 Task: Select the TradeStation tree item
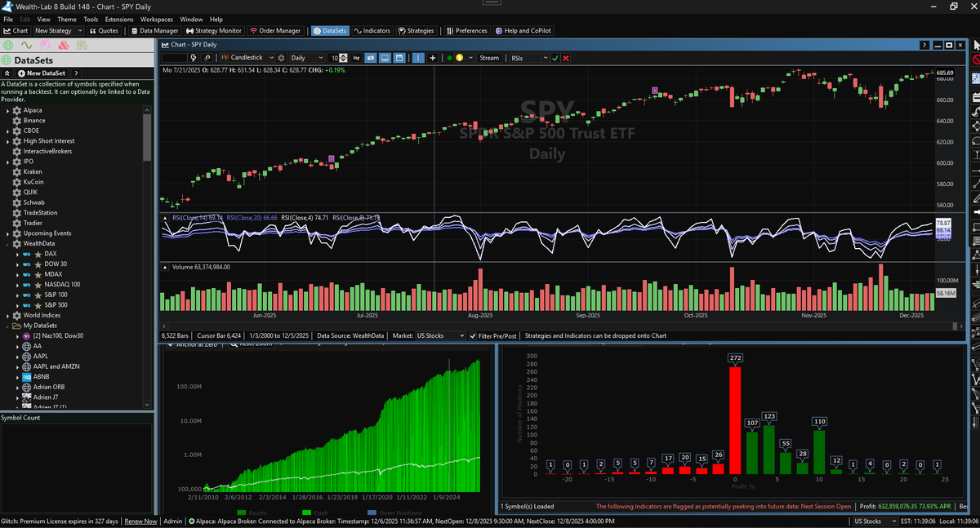coord(40,212)
